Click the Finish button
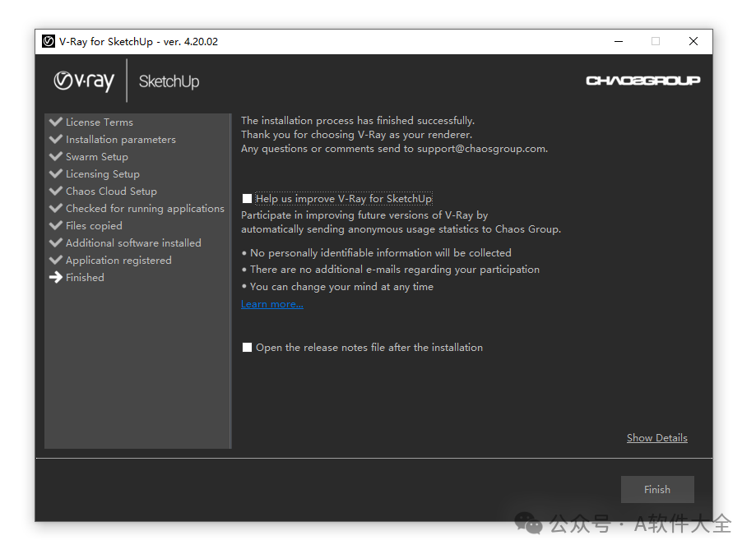 click(x=657, y=489)
